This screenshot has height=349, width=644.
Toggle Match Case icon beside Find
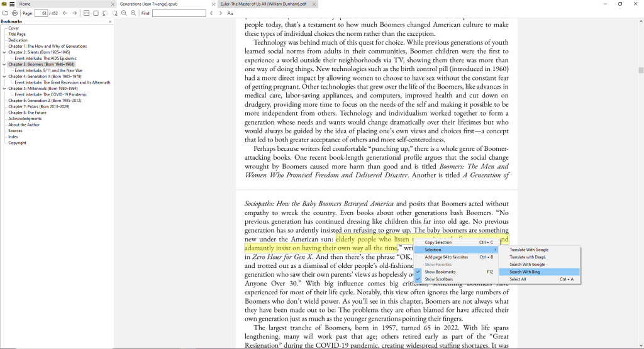click(x=230, y=13)
